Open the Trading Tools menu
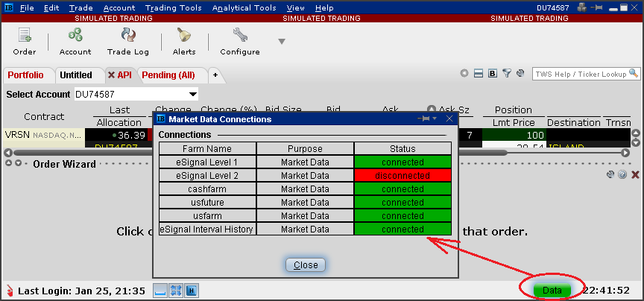This screenshot has height=301, width=644. 174,7
